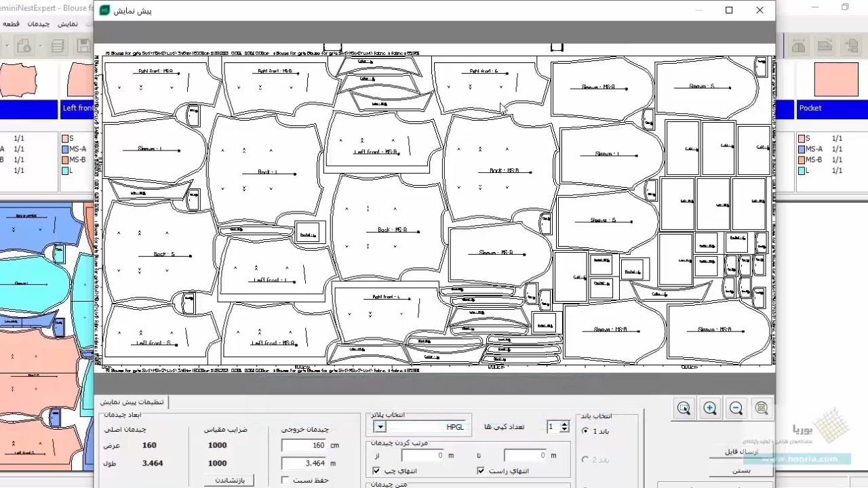
Task: Click the zoom out magnifier icon
Action: tap(736, 408)
